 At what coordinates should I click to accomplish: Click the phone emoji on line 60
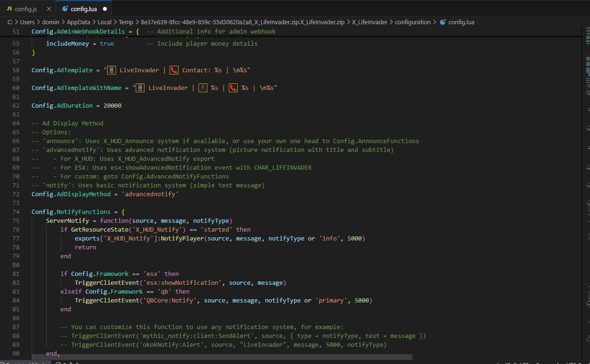233,88
